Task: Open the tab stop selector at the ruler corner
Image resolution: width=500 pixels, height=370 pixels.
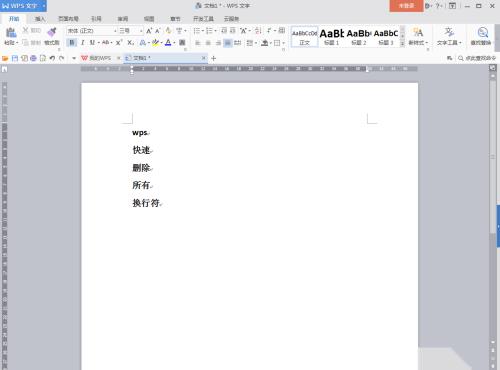Action: 4,69
